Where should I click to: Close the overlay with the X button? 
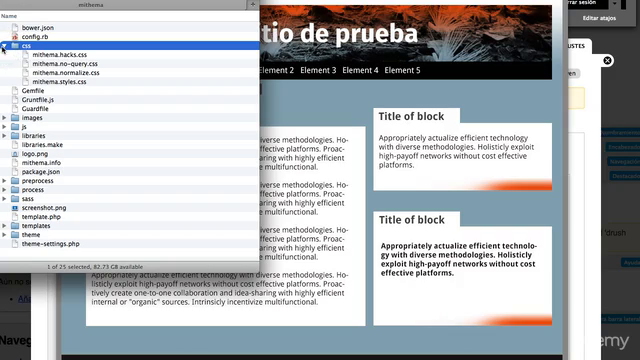[x=607, y=61]
